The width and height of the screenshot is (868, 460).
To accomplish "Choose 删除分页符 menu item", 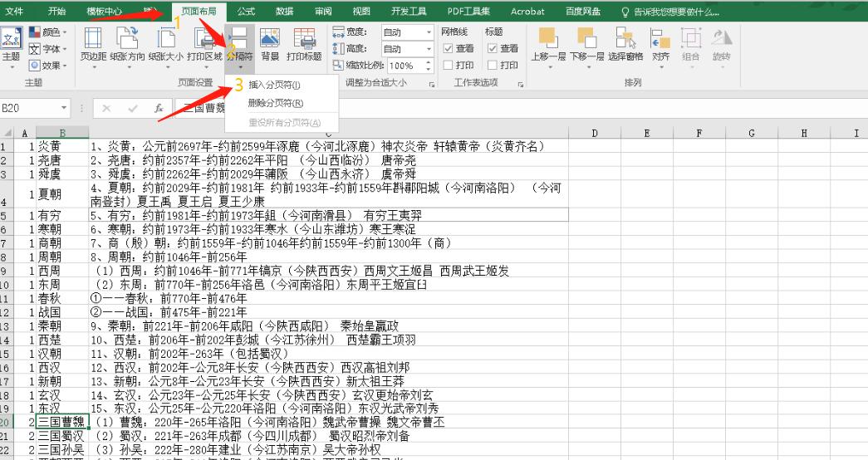I will pyautogui.click(x=282, y=103).
